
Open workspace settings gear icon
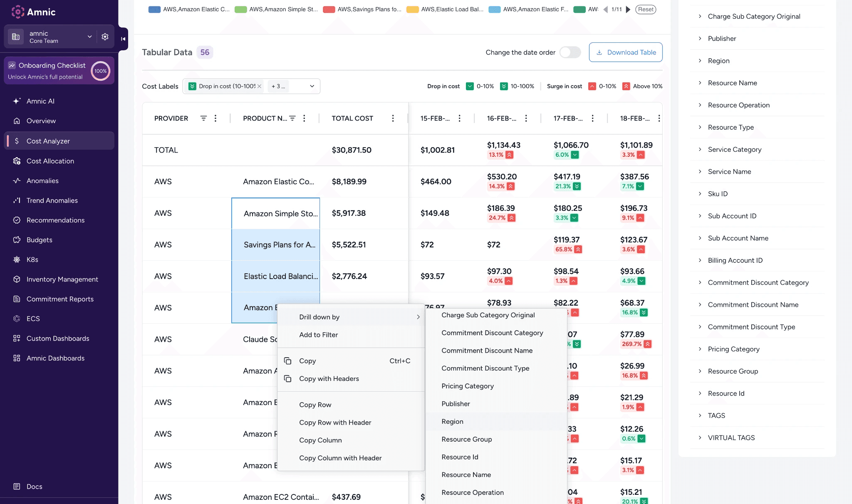pyautogui.click(x=105, y=37)
